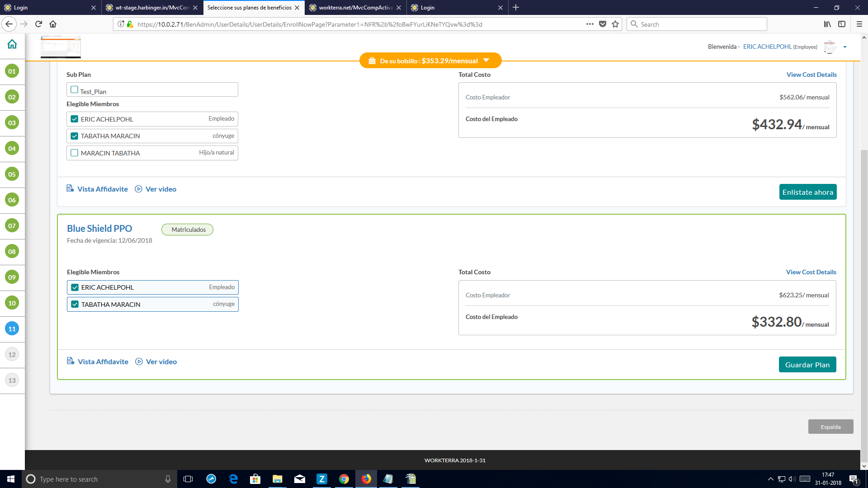Open step 11 in sidebar
Image resolution: width=868 pixels, height=488 pixels.
[12, 329]
